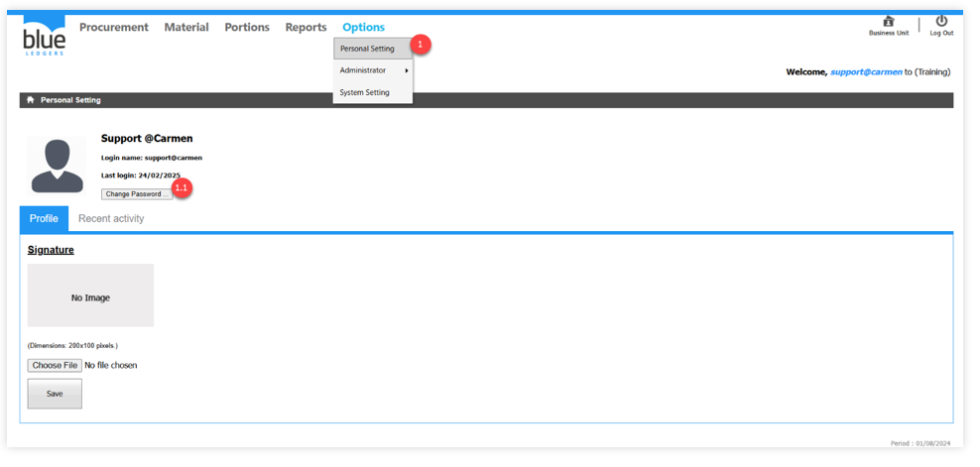The width and height of the screenshot is (980, 467).
Task: Click the Log Out power icon
Action: (x=941, y=22)
